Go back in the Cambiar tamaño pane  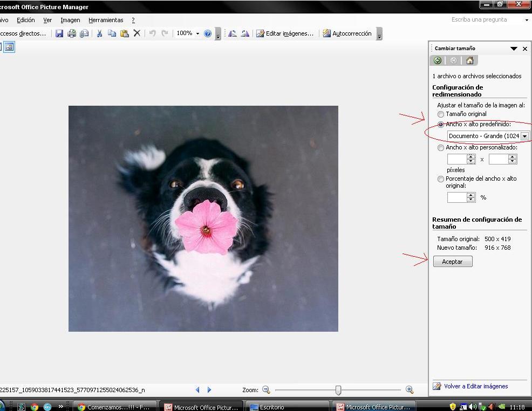tap(438, 60)
